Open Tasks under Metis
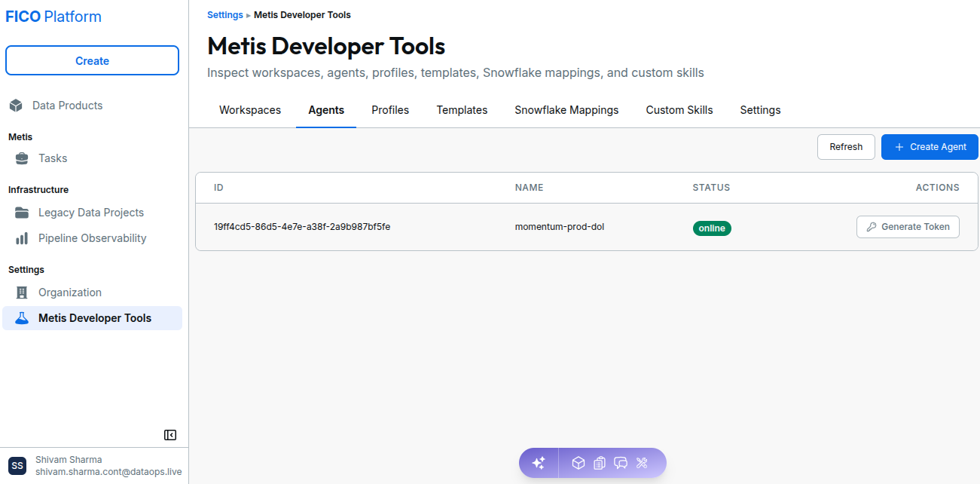This screenshot has height=484, width=980. click(x=92, y=158)
